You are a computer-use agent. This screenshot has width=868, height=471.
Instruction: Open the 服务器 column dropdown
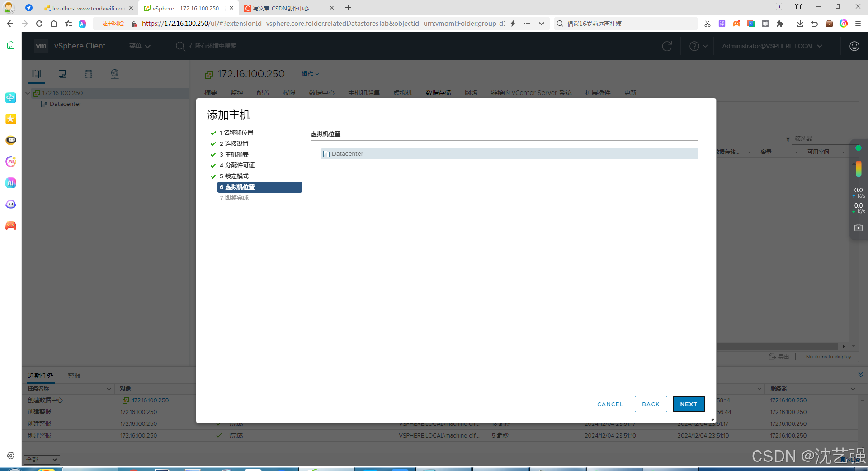[853, 389]
